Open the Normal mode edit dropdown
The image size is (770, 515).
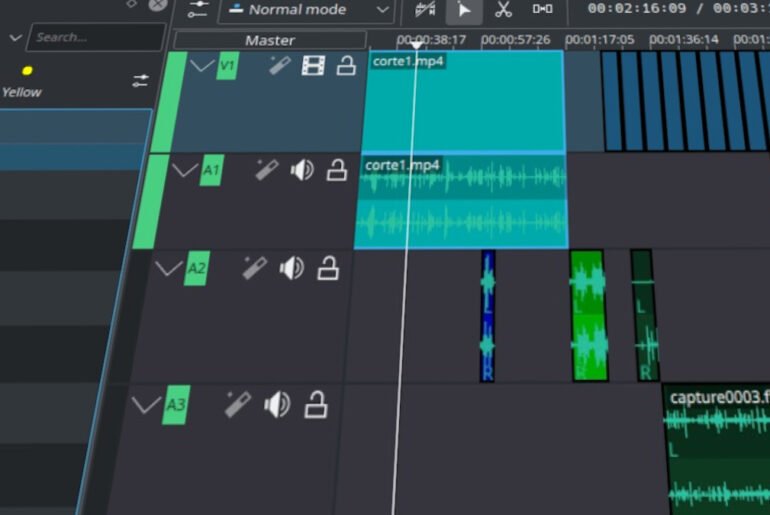(305, 10)
